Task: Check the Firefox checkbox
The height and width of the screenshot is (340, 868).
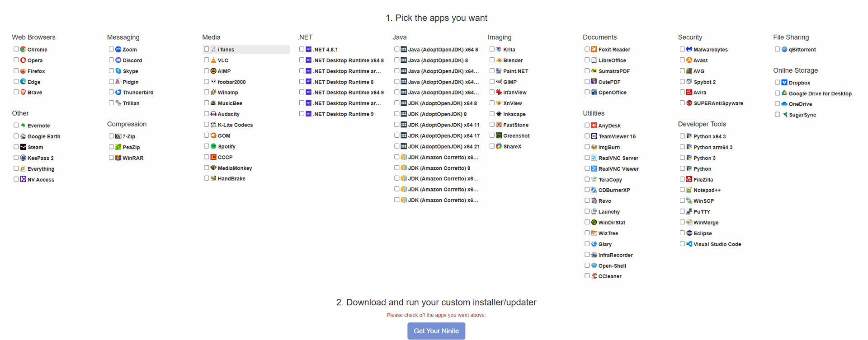Action: tap(16, 71)
